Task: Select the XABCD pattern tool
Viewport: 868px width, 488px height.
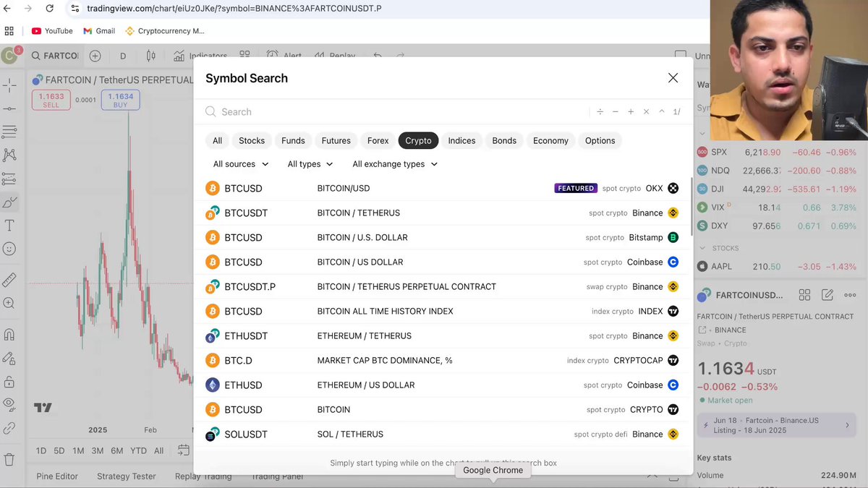Action: click(x=9, y=155)
